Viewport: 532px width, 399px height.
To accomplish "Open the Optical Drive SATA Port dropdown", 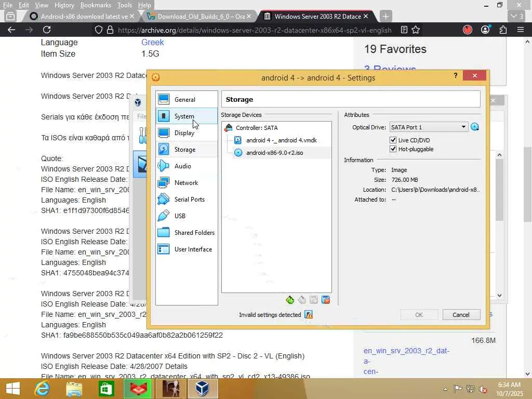I will (x=429, y=127).
